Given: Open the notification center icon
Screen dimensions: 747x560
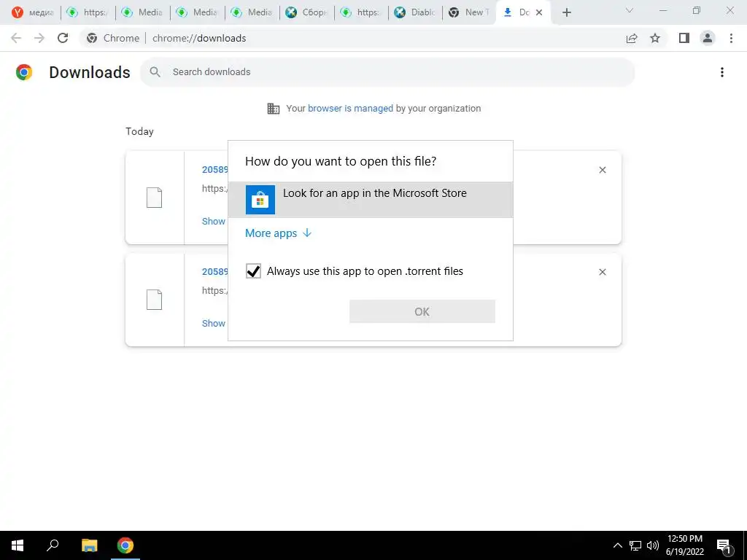Looking at the screenshot, I should click(724, 545).
